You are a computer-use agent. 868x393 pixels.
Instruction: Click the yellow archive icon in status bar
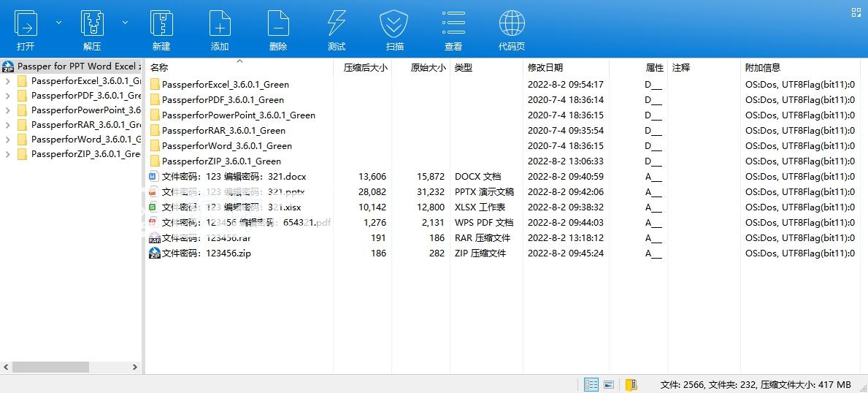click(x=631, y=384)
